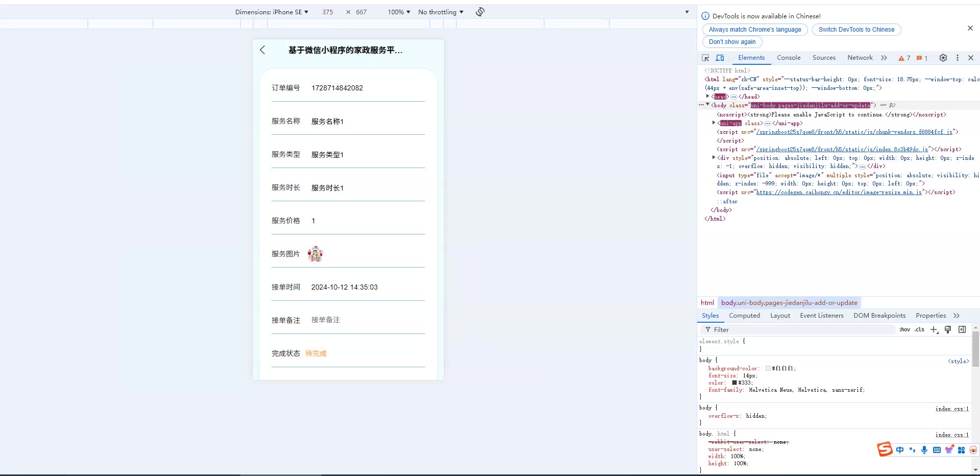Toggle the .cls element classes editor
The height and width of the screenshot is (476, 980).
point(919,330)
